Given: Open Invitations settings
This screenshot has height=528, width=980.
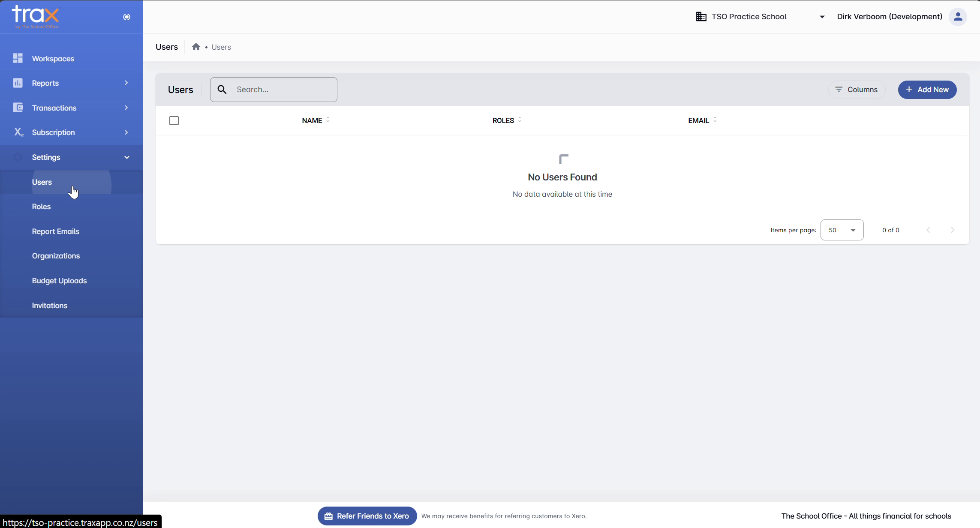Looking at the screenshot, I should point(72,306).
